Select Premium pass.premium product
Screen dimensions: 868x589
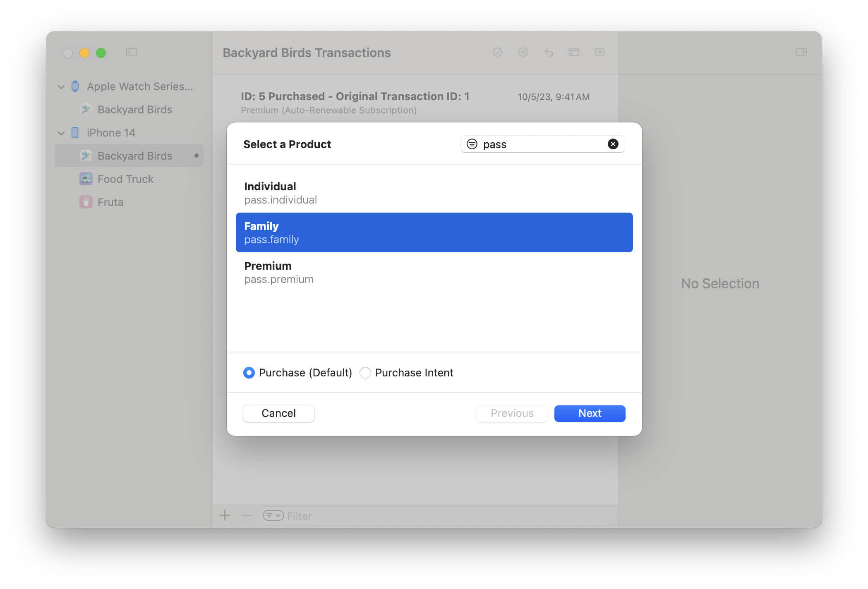[434, 272]
